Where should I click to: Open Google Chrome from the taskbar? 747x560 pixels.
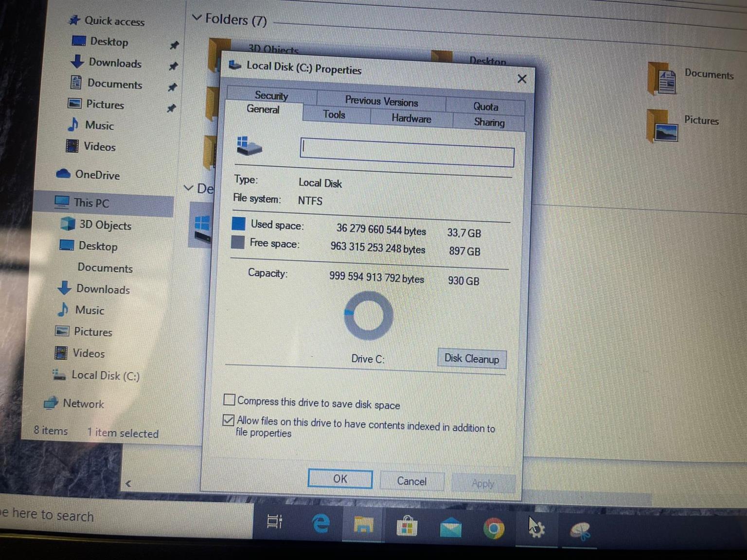tap(494, 529)
